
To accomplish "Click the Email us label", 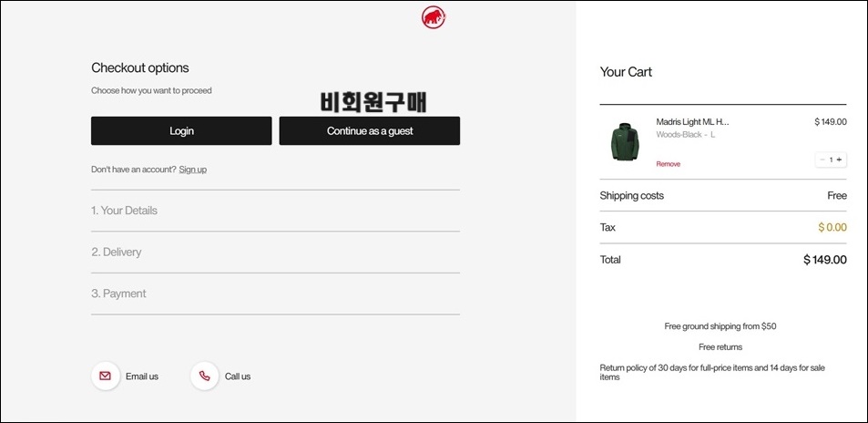I will [x=142, y=377].
